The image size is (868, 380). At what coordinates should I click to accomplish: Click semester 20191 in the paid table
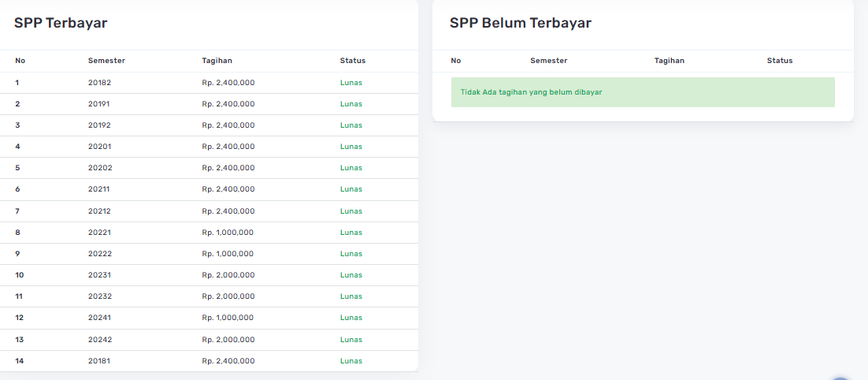99,104
